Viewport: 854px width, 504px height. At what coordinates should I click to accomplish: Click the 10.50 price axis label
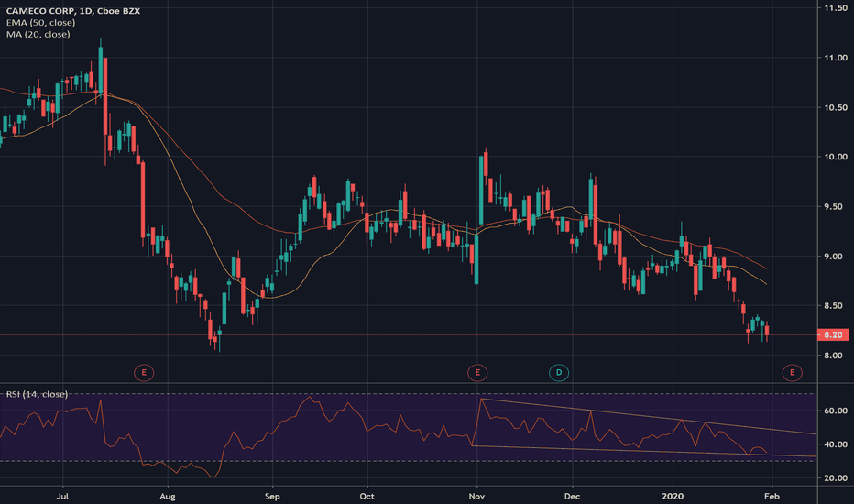pyautogui.click(x=836, y=107)
